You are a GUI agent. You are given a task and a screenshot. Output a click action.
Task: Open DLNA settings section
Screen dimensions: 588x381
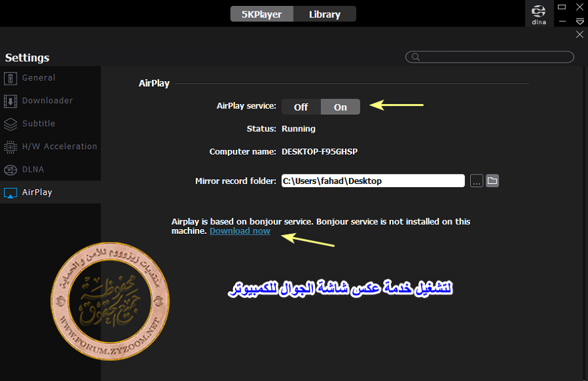[50, 169]
